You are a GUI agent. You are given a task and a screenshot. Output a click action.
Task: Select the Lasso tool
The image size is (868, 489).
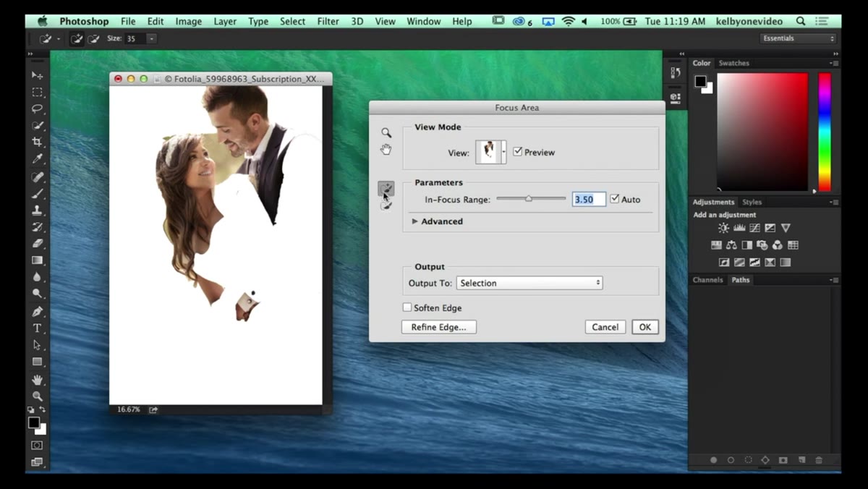[37, 109]
